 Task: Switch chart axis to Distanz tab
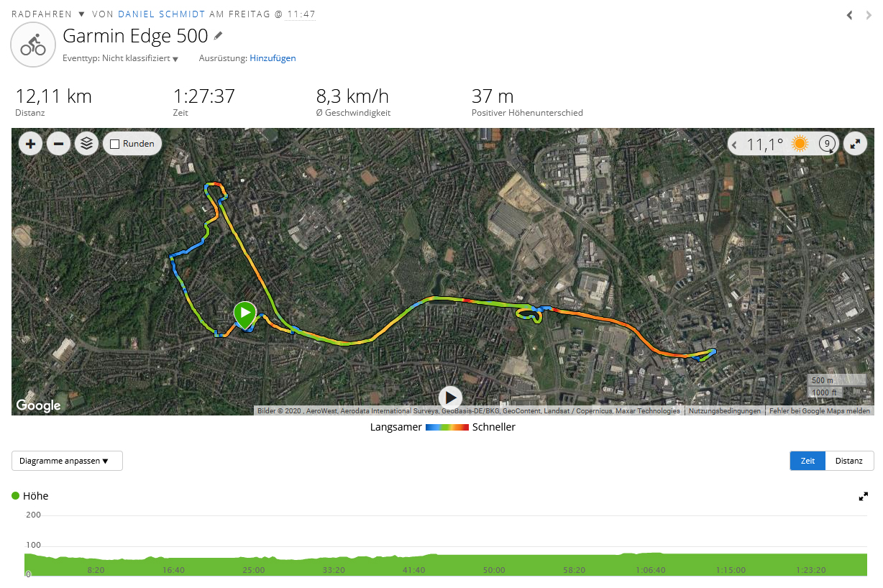click(x=849, y=461)
